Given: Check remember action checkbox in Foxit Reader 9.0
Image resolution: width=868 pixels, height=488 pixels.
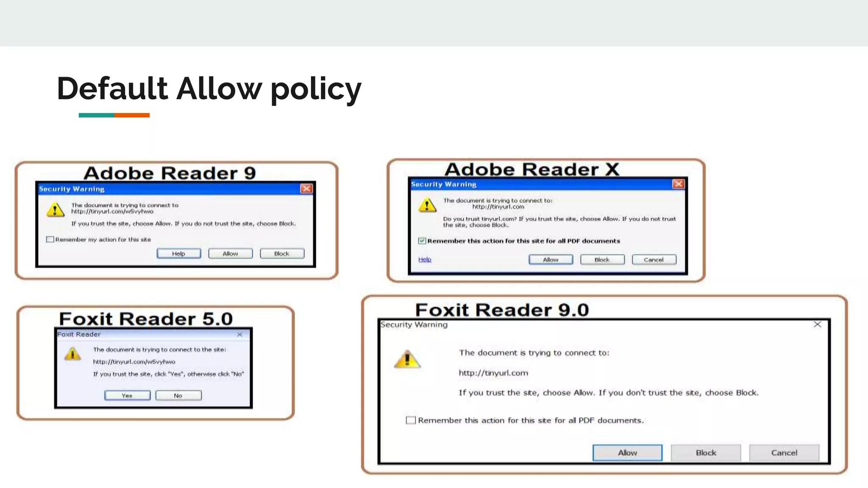Looking at the screenshot, I should pos(411,420).
